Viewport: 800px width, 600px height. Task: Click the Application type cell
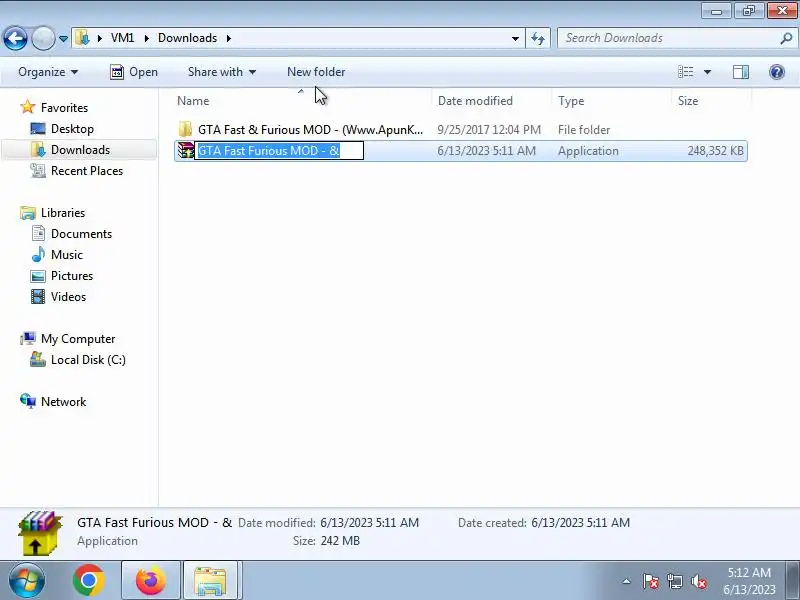point(588,151)
